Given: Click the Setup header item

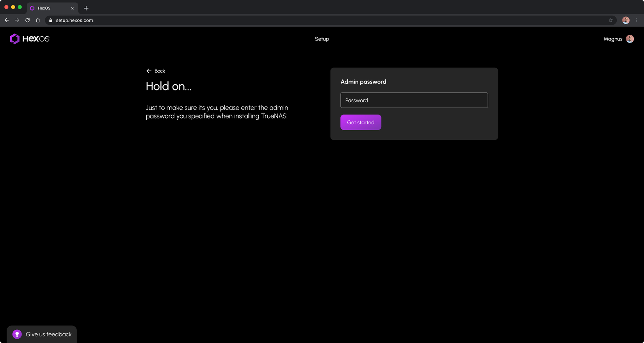Looking at the screenshot, I should (x=322, y=39).
